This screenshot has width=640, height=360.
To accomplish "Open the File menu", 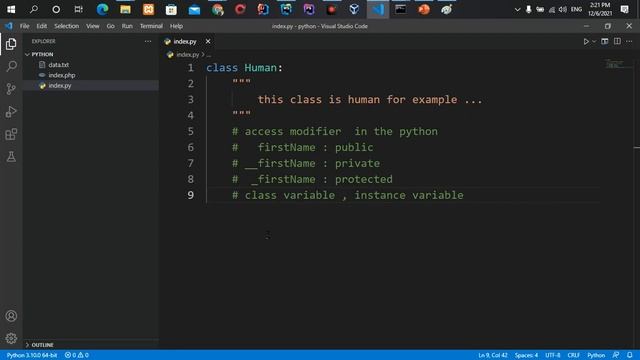I will pos(24,26).
